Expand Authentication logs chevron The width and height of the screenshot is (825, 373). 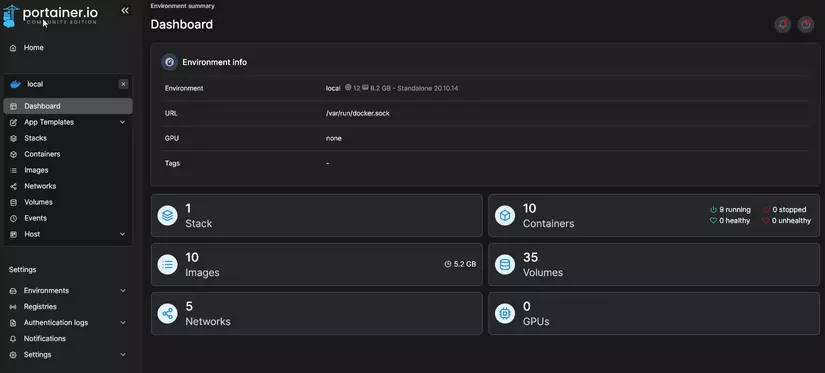[123, 322]
